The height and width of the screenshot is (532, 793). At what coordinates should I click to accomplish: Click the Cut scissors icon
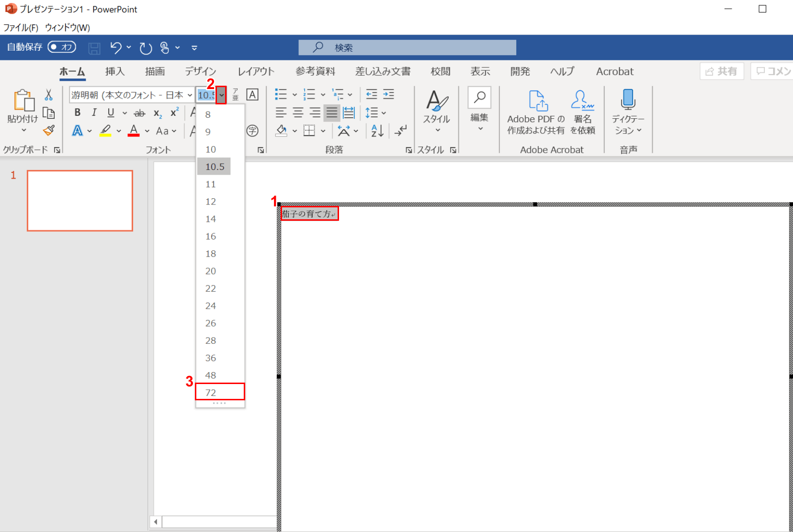pos(48,95)
